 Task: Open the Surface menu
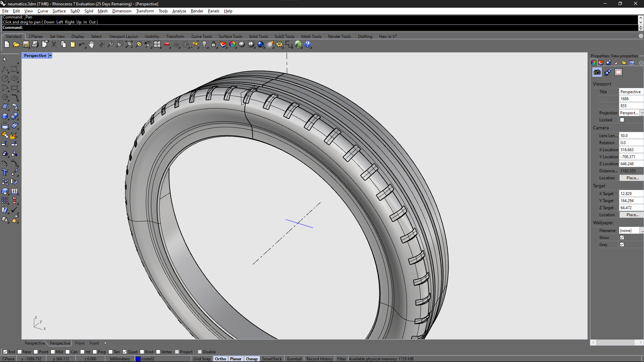point(59,11)
